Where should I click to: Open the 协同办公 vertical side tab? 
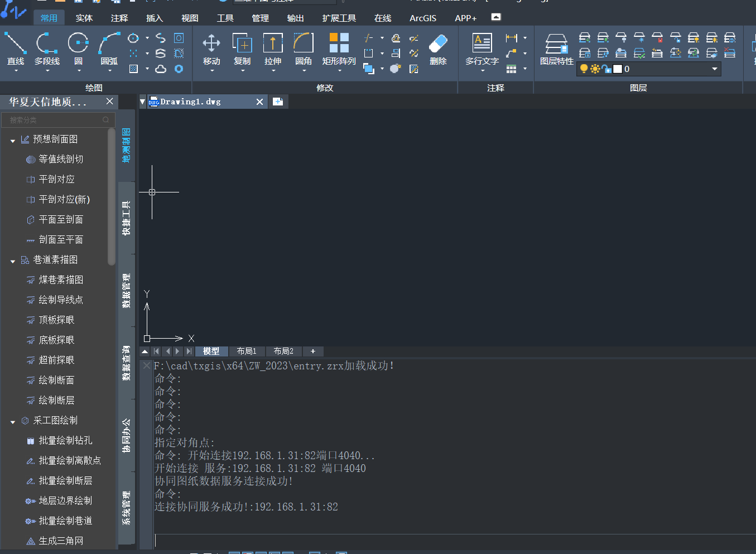[127, 436]
